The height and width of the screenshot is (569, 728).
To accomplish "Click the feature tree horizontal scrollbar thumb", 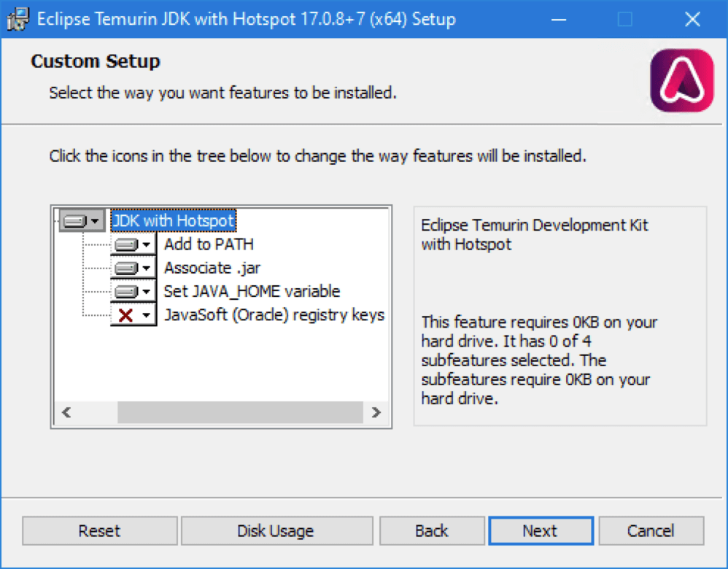I will tap(240, 412).
